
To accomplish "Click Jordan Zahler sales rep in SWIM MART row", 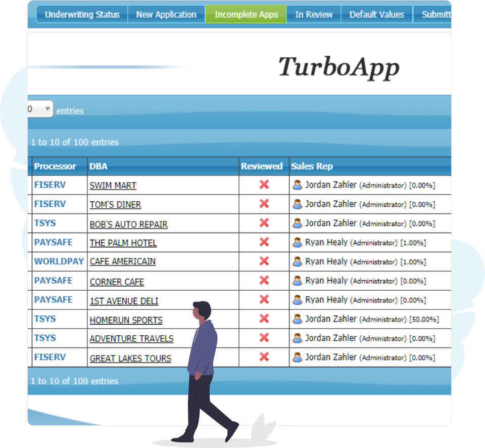I will (x=330, y=185).
